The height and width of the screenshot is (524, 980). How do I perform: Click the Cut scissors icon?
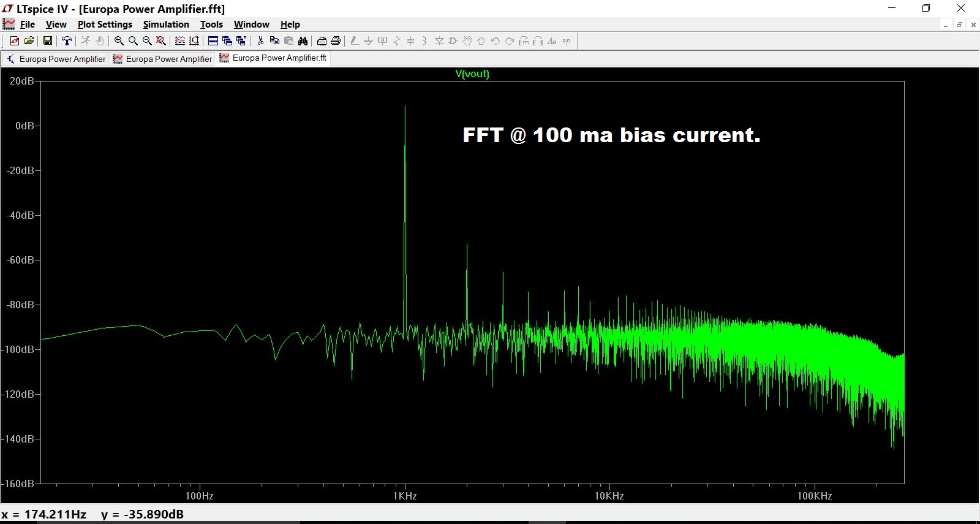point(260,41)
